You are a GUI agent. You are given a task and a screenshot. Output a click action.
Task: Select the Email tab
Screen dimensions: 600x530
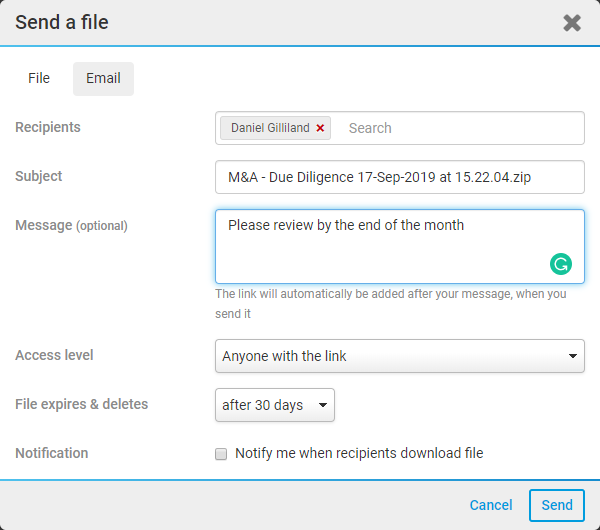(x=103, y=78)
